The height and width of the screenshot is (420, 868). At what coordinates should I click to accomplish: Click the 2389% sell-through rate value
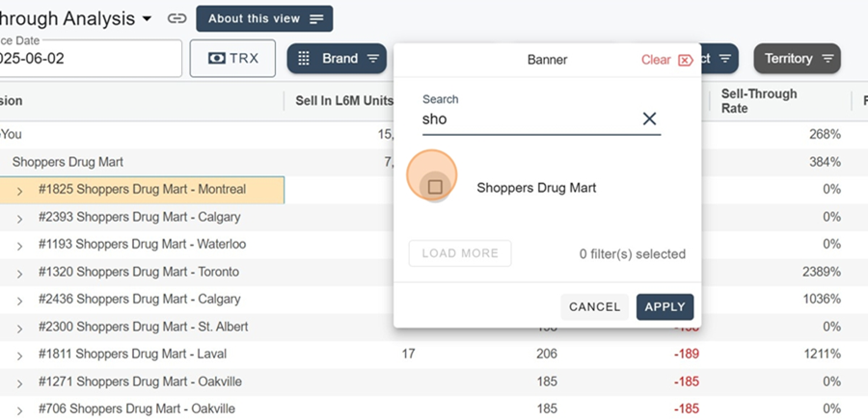pyautogui.click(x=822, y=272)
